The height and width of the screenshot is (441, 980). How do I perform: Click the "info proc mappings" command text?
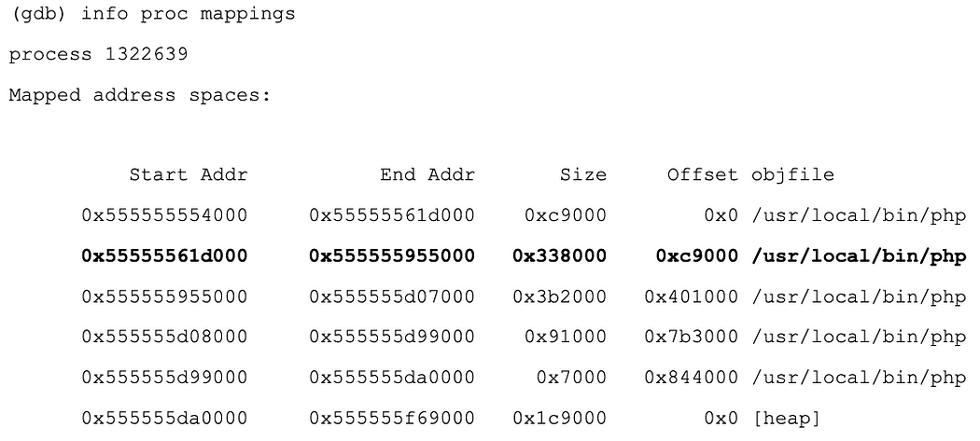pos(188,15)
